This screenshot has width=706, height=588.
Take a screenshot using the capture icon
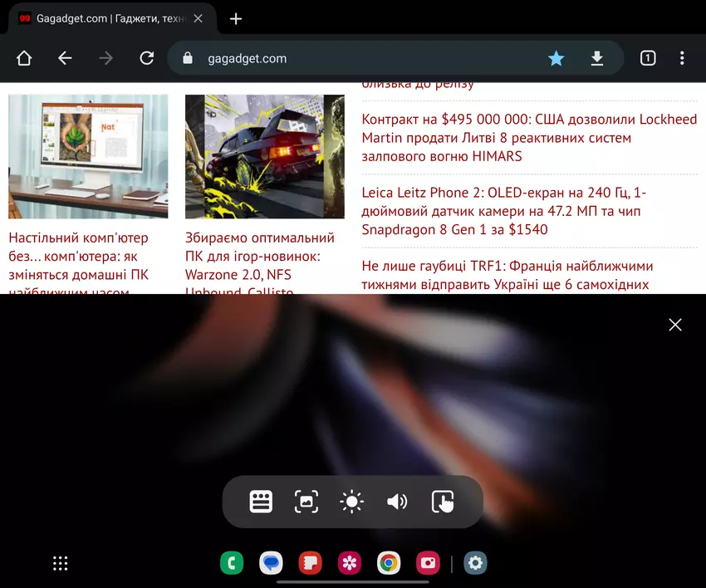pyautogui.click(x=306, y=502)
